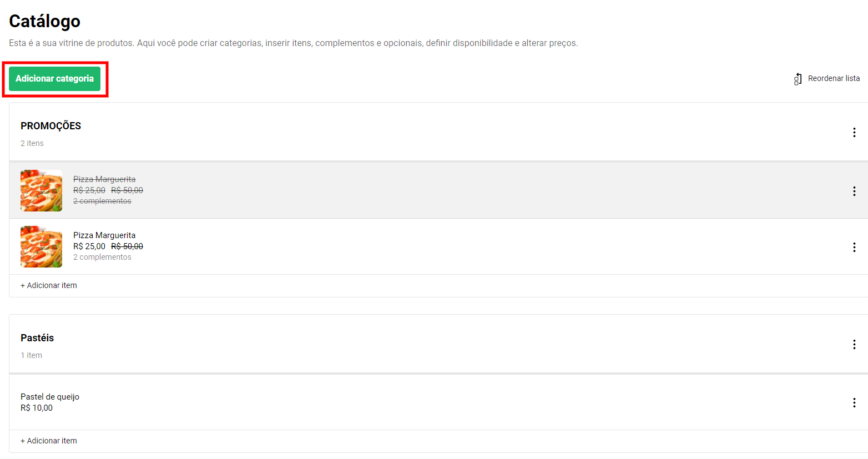868x459 pixels.
Task: Click the struck-through 2 complementos label
Action: [x=102, y=201]
